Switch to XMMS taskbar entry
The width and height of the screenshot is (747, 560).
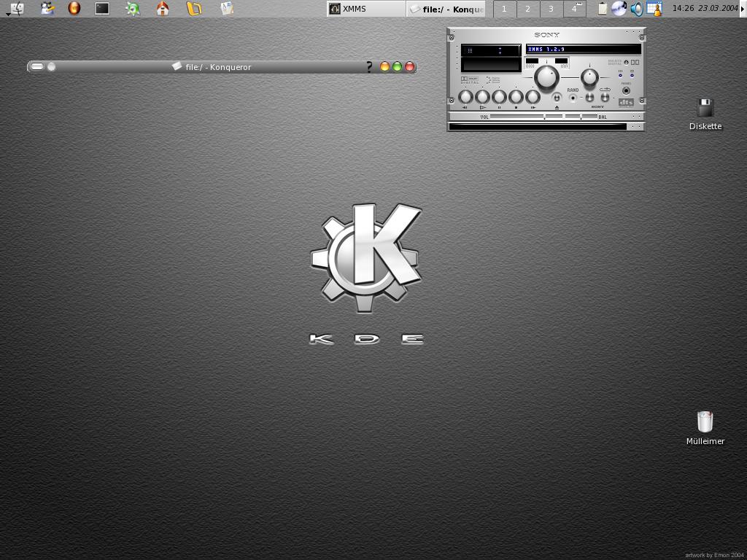[x=366, y=9]
